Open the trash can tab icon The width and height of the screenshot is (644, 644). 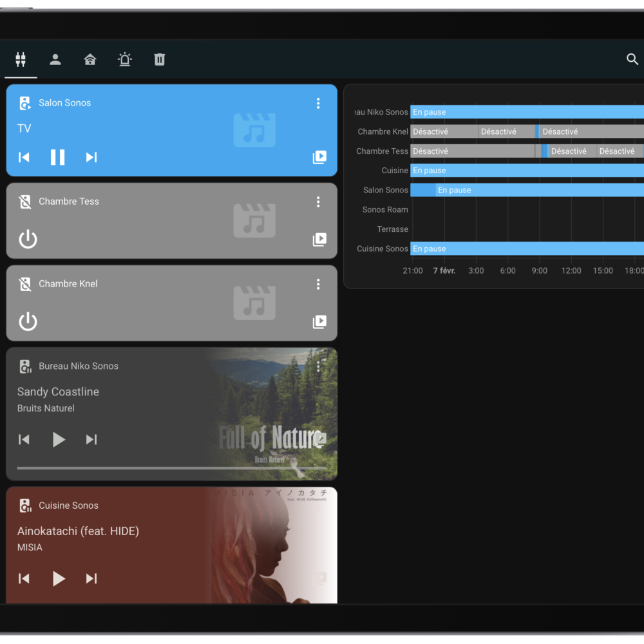click(x=159, y=59)
